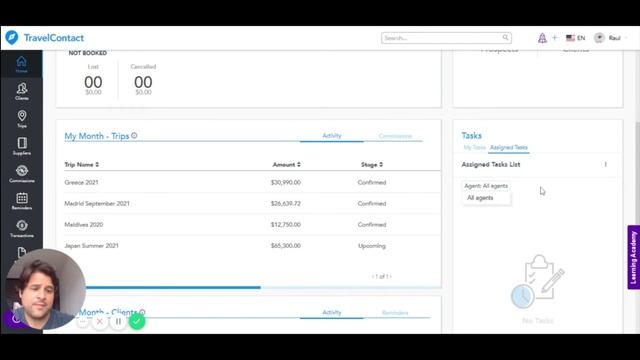640x360 pixels.
Task: Click the user avatar next to Raul
Action: pos(599,38)
